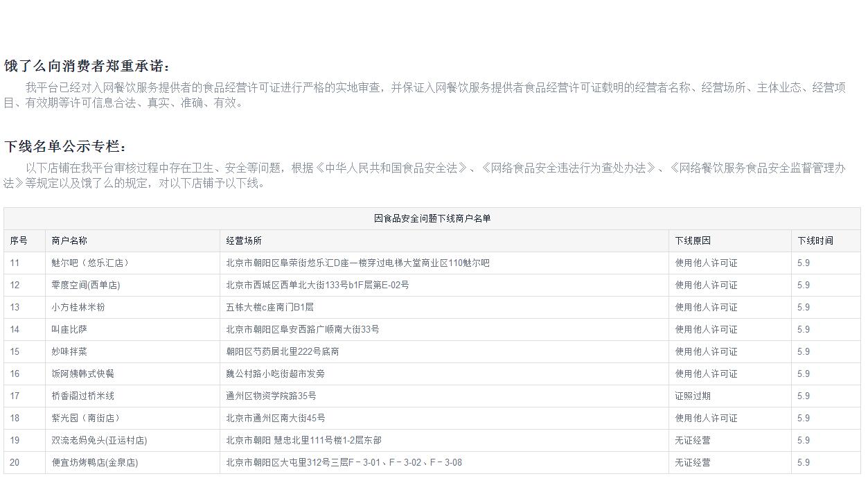The image size is (868, 483).
Task: Click the address 魏公村路小吃街超市发旁
Action: point(275,374)
